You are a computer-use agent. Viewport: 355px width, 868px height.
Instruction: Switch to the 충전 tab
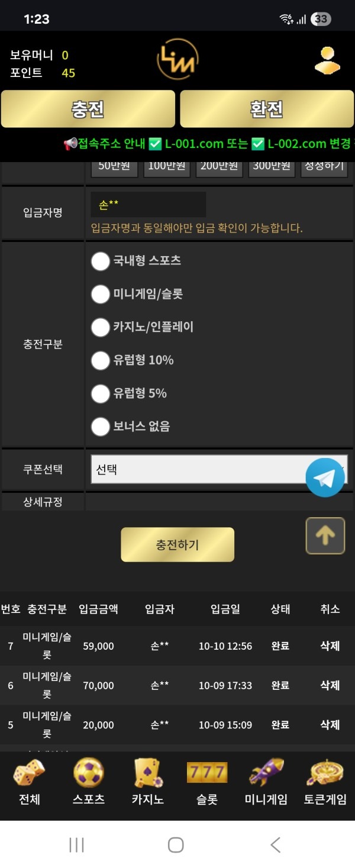(x=88, y=109)
